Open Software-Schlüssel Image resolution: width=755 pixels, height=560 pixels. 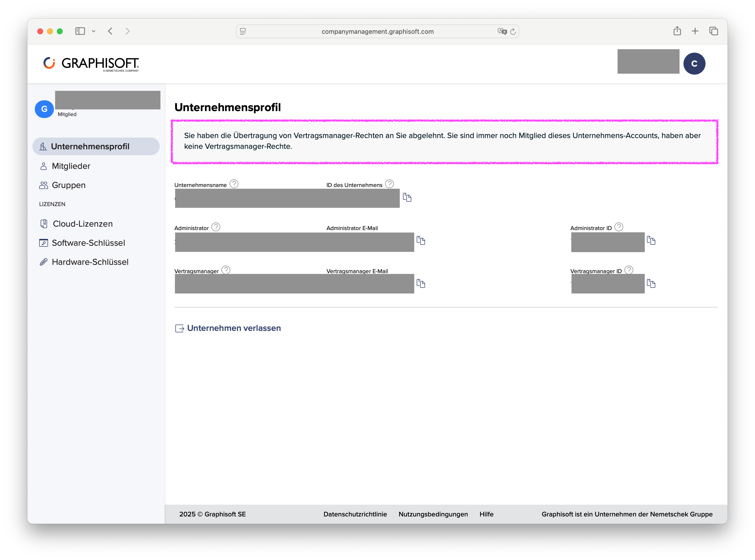[x=82, y=243]
